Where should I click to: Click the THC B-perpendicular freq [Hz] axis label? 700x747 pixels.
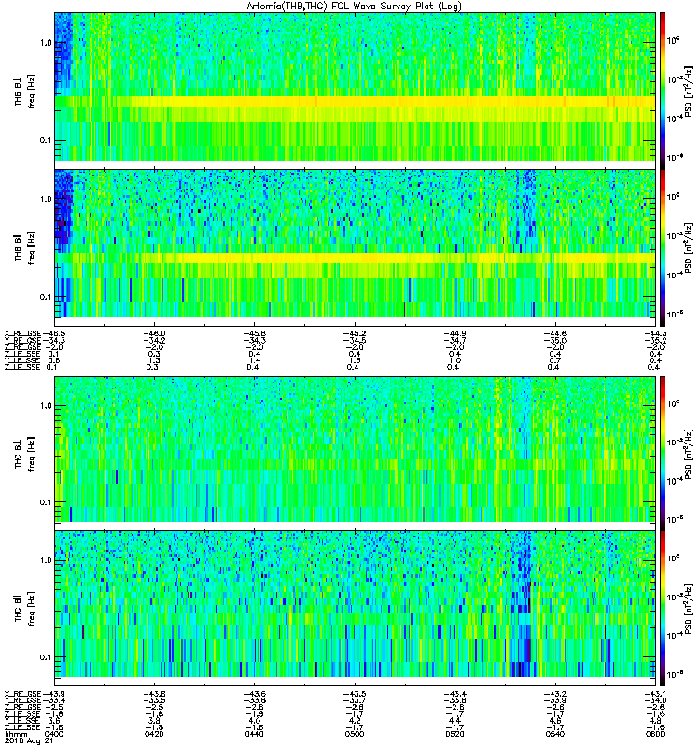pos(32,454)
